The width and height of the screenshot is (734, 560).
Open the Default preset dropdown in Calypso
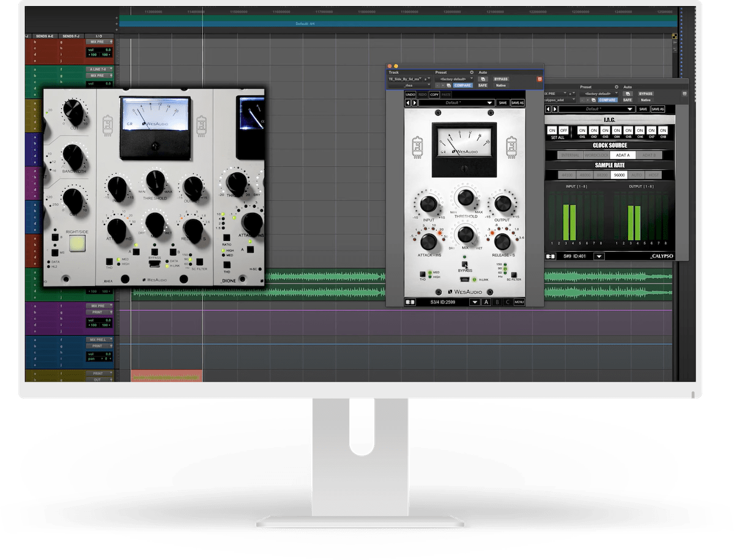coord(596,109)
